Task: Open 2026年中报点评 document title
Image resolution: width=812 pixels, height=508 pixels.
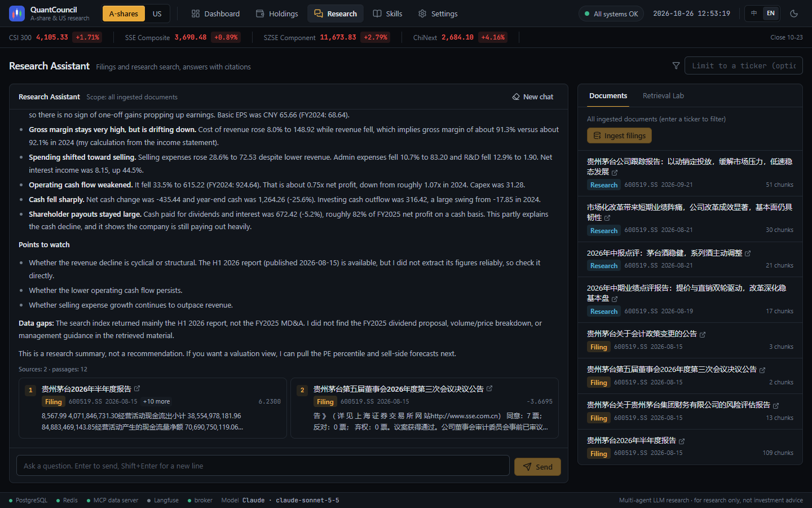Action: (664, 253)
